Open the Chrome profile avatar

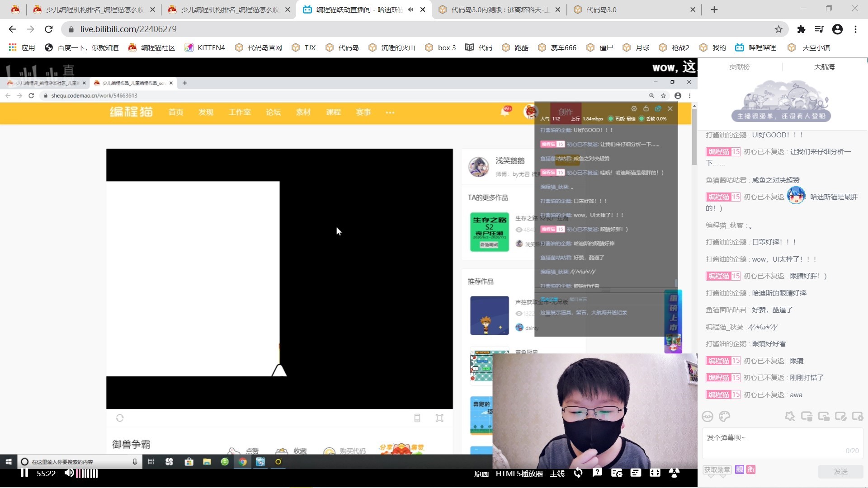click(837, 29)
